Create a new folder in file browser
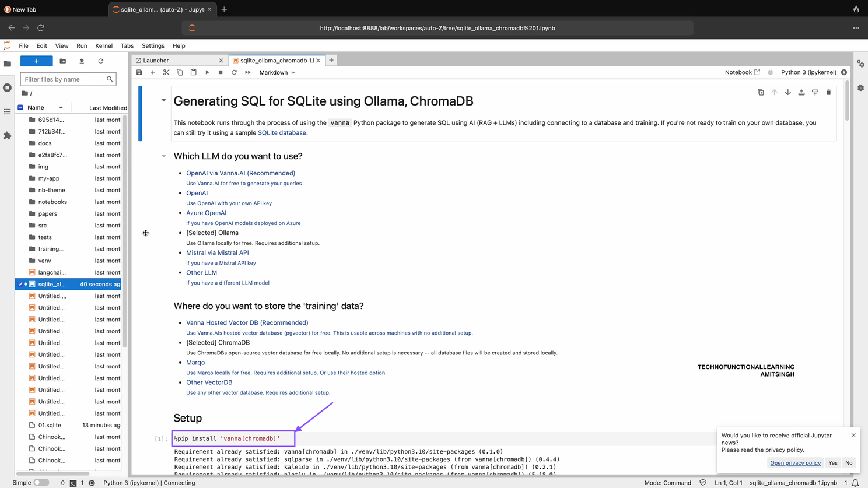 tap(63, 61)
